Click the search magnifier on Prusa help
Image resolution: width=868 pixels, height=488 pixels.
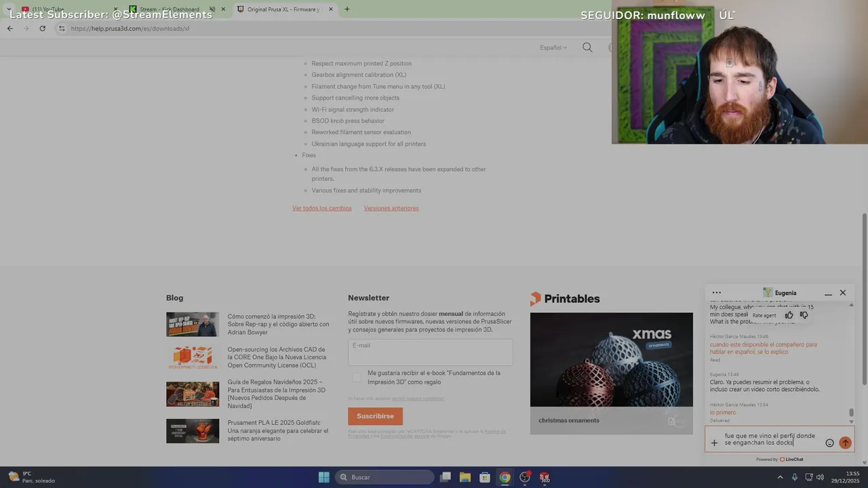coord(587,47)
